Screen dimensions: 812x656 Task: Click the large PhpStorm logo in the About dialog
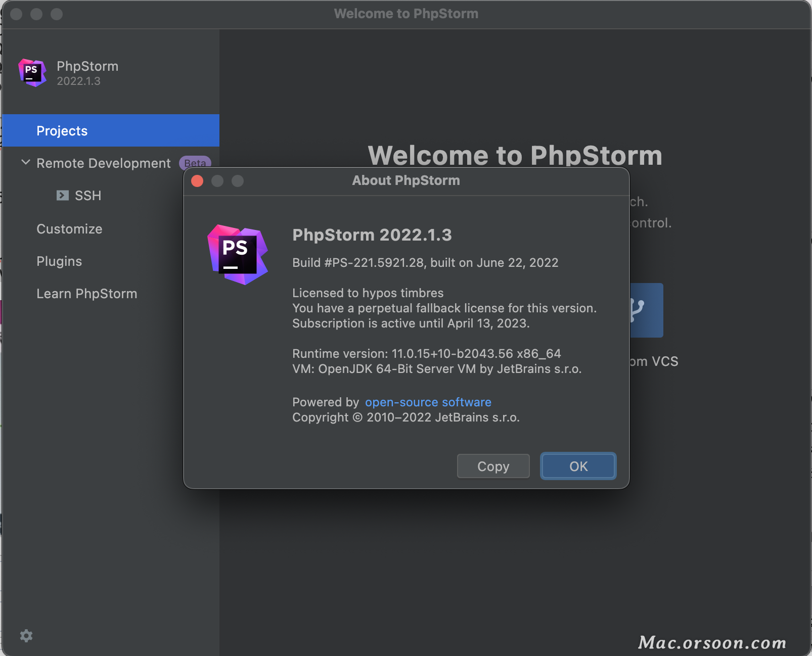(x=238, y=254)
